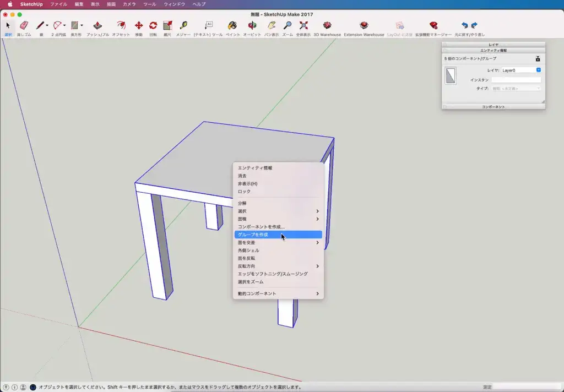Collapse the エンティティ情報 panel header
Screen dimensions: 564x392
(493, 51)
